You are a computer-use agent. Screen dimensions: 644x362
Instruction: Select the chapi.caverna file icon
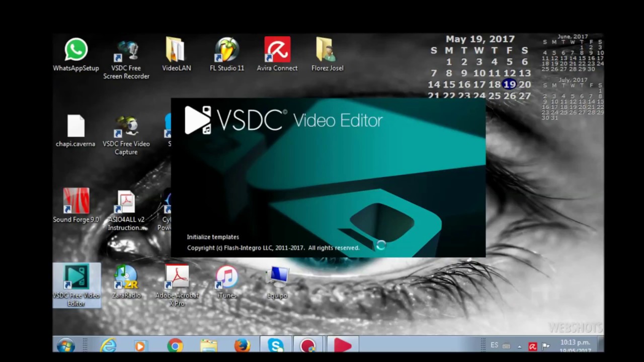click(x=75, y=131)
